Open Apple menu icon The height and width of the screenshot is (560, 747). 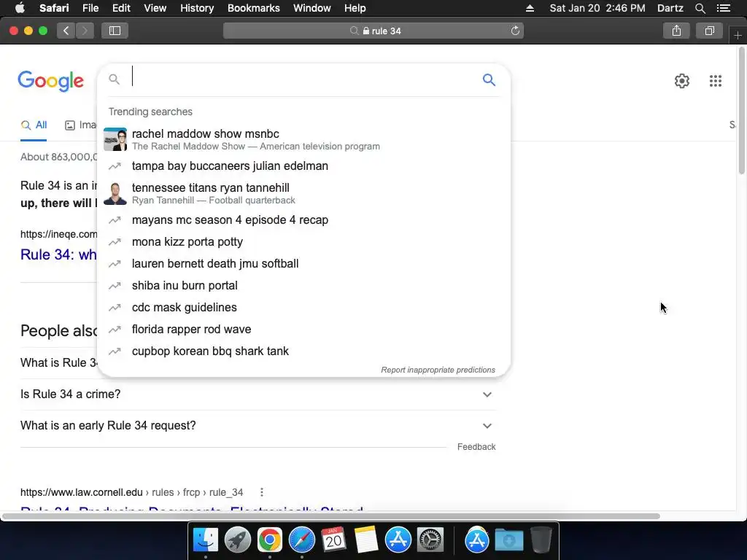pos(20,8)
